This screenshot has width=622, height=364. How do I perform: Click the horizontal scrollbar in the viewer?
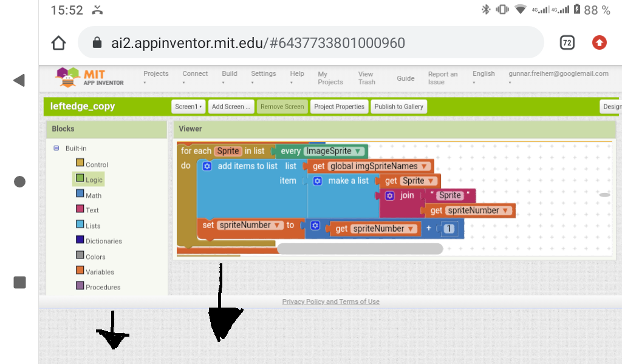pos(360,249)
